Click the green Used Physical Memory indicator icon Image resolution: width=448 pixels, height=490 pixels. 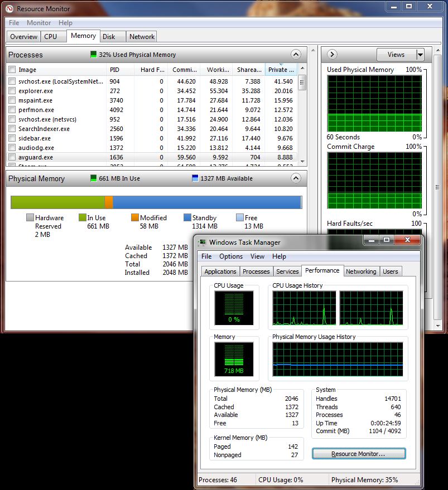tap(94, 55)
